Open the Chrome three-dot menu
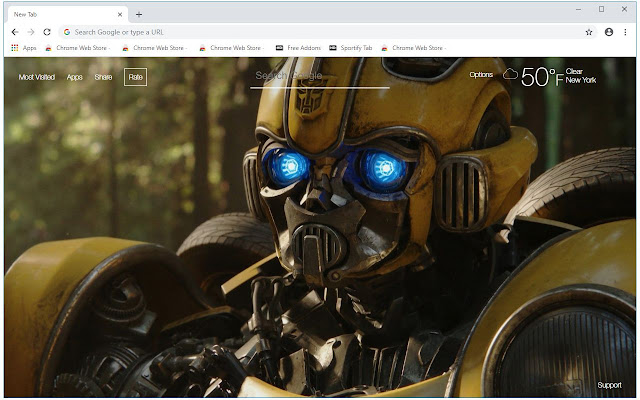 (625, 32)
